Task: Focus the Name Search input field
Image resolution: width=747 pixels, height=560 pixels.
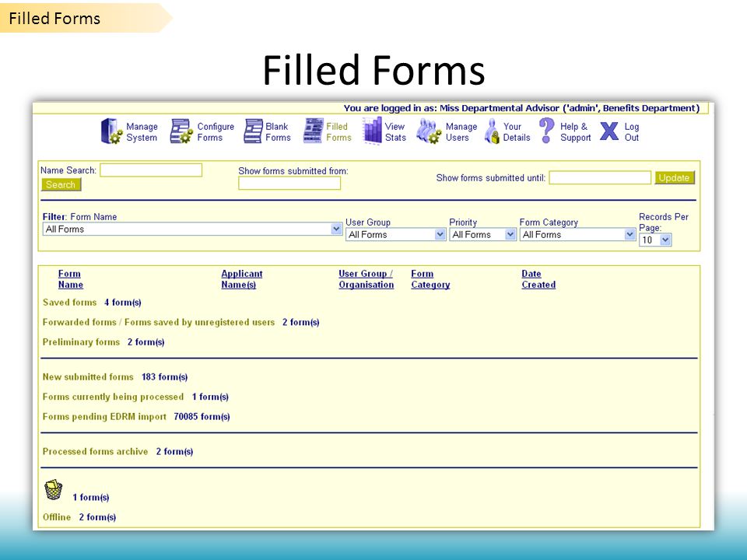Action: pos(150,170)
